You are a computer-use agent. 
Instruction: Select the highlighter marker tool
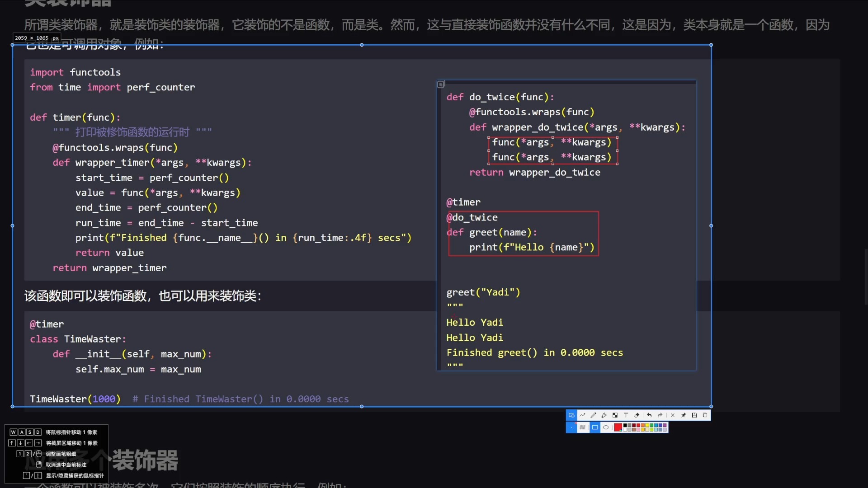coord(604,415)
